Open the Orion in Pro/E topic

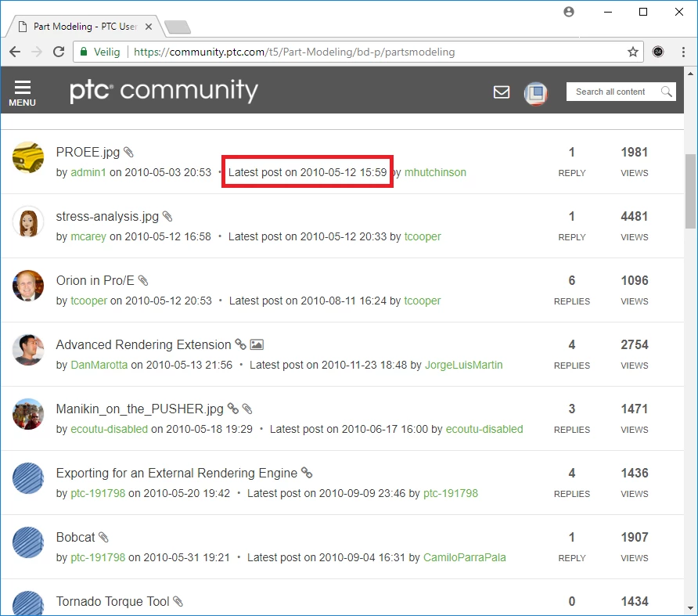(95, 281)
